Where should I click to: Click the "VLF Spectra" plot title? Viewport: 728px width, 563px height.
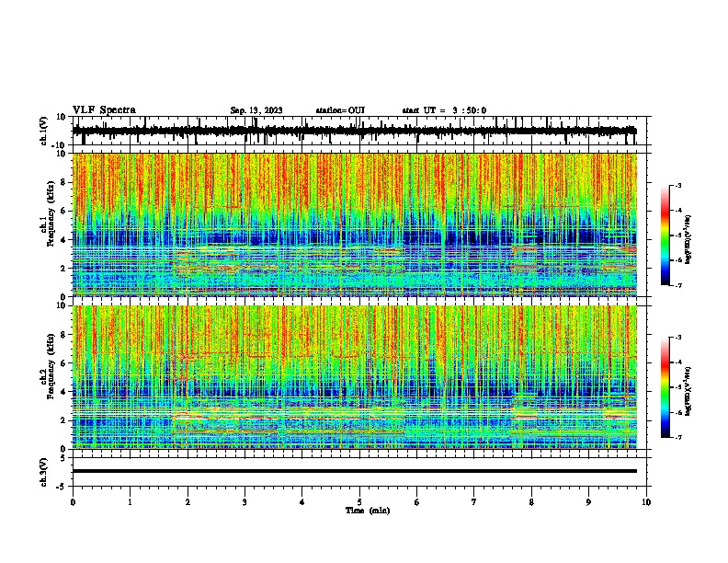pyautogui.click(x=104, y=110)
